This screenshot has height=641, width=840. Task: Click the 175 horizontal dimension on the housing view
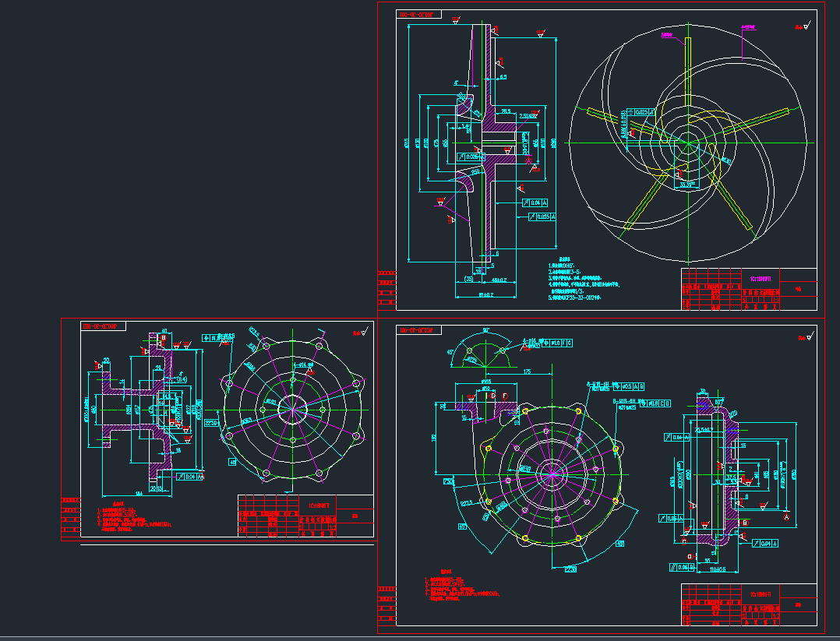(x=528, y=372)
